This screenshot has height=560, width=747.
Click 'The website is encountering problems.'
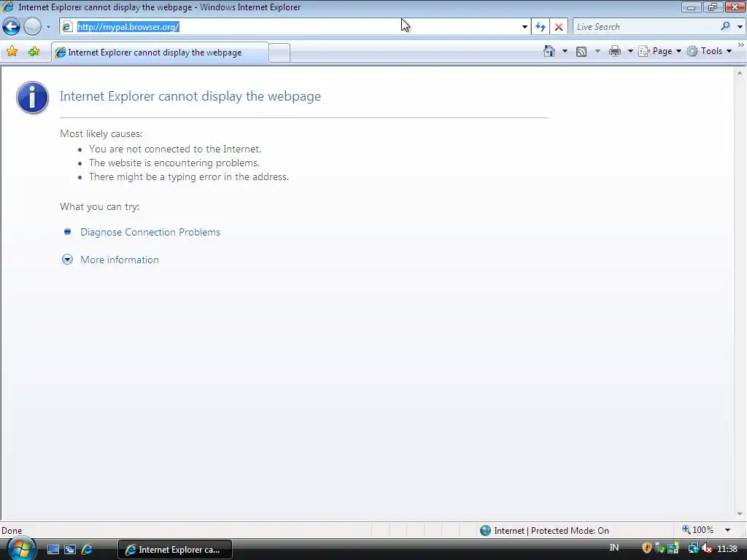click(174, 163)
